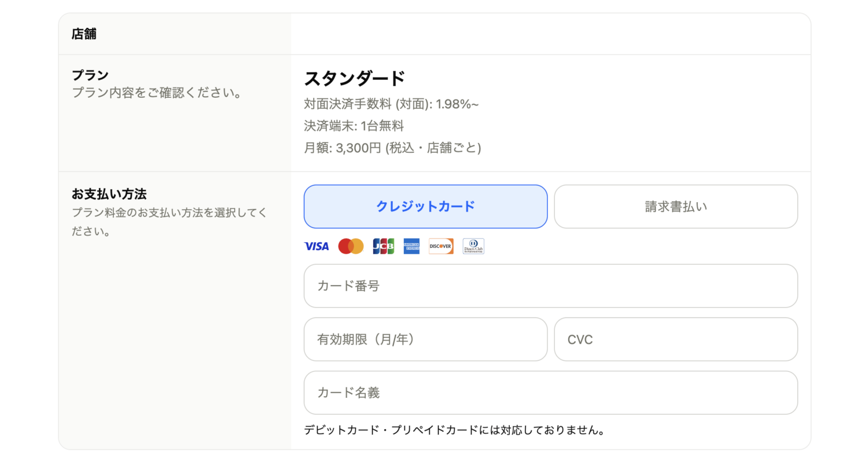Click the VISA card logo
This screenshot has width=868, height=461.
[316, 246]
